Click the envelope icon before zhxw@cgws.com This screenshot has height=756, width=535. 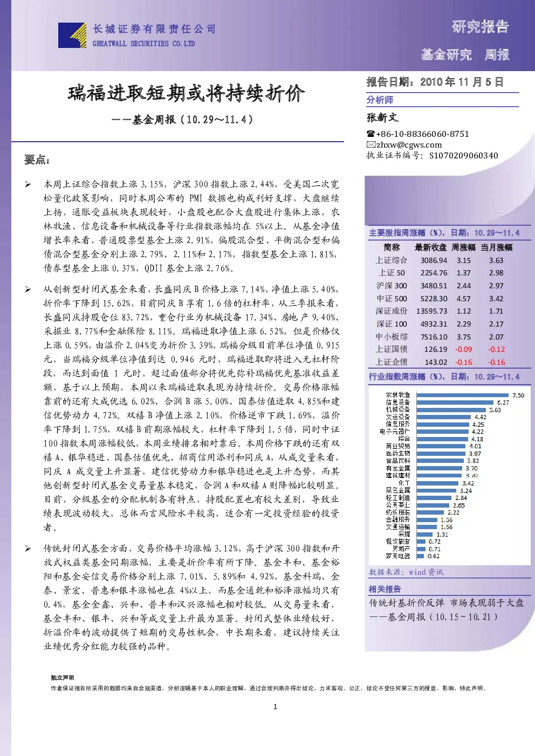pyautogui.click(x=371, y=144)
